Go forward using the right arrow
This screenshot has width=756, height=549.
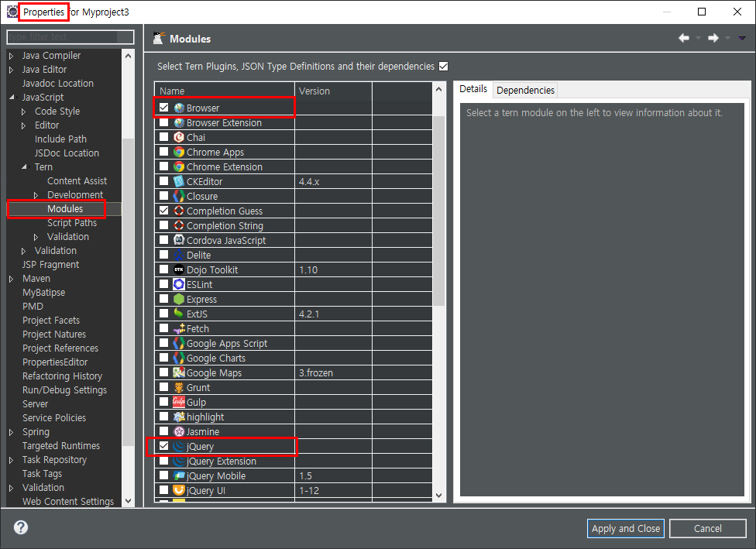pos(713,38)
